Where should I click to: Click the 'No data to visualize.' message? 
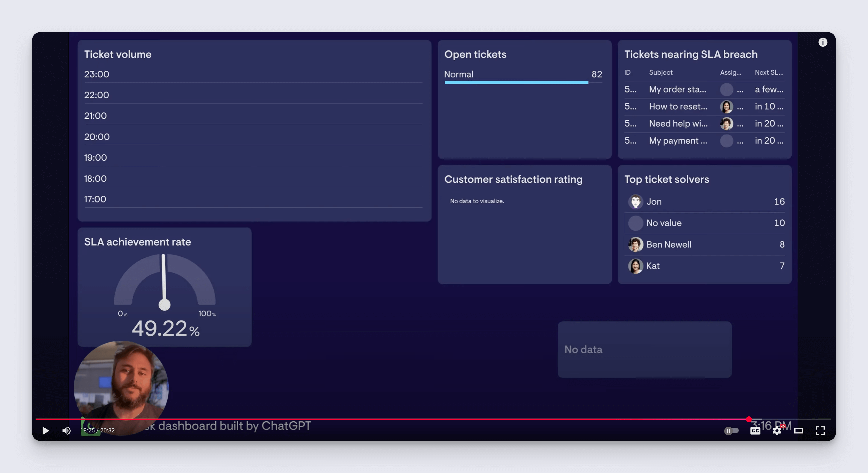pos(477,201)
